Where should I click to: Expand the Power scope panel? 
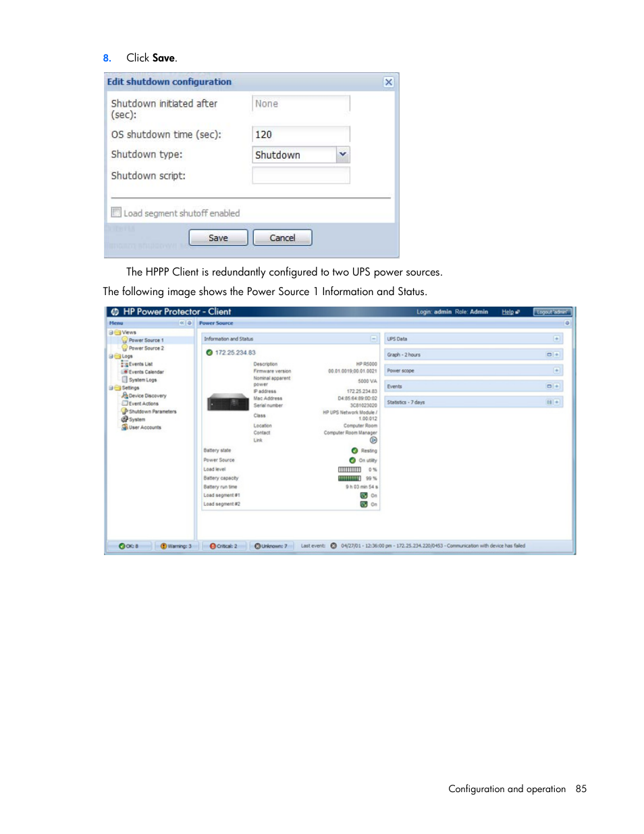557,371
